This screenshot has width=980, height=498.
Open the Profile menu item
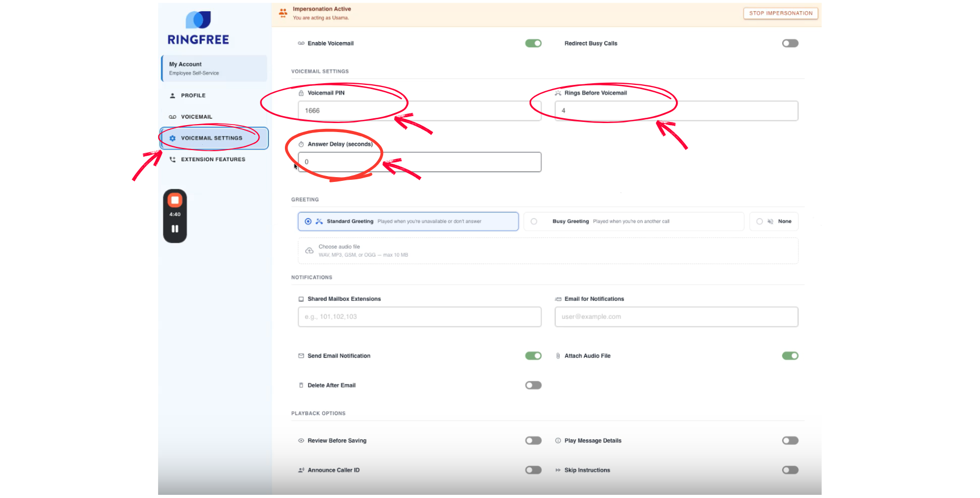[193, 96]
